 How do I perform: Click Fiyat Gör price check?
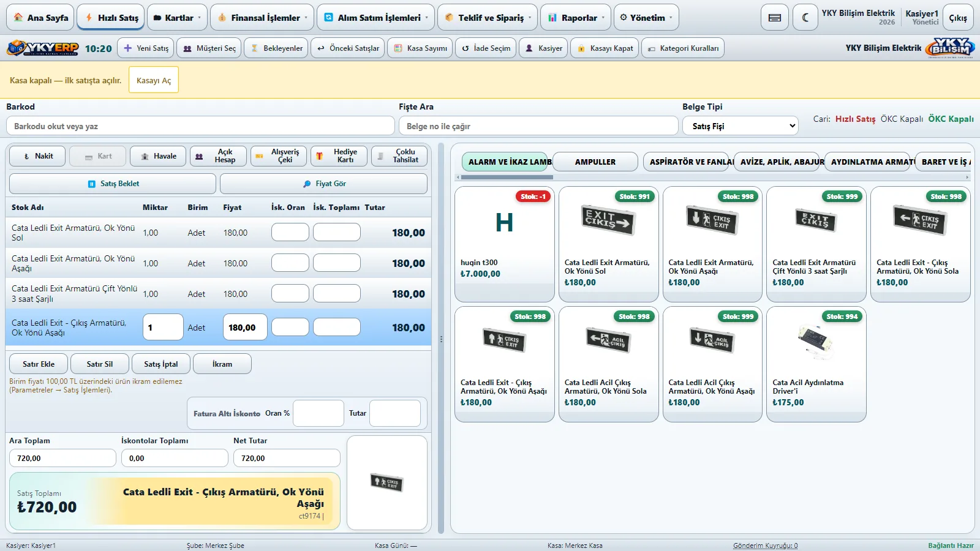pos(324,184)
